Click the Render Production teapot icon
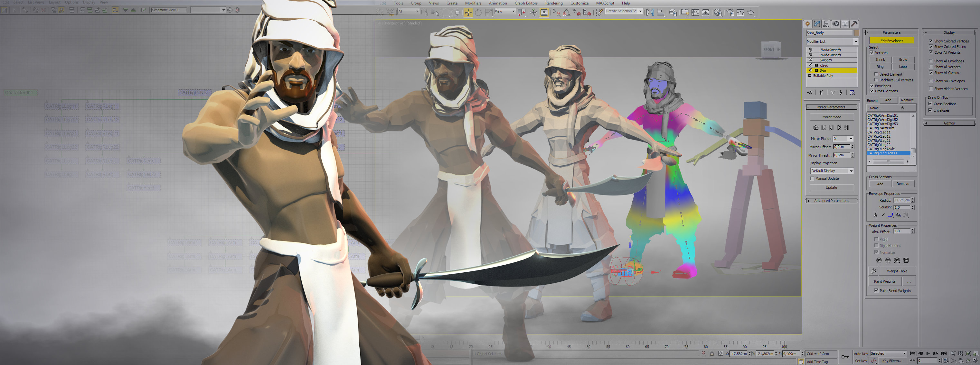This screenshot has width=980, height=365. tap(751, 13)
